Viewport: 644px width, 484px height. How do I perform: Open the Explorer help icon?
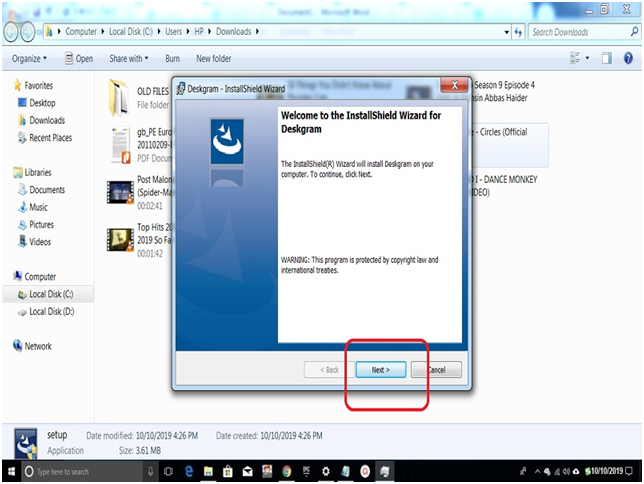click(x=628, y=58)
